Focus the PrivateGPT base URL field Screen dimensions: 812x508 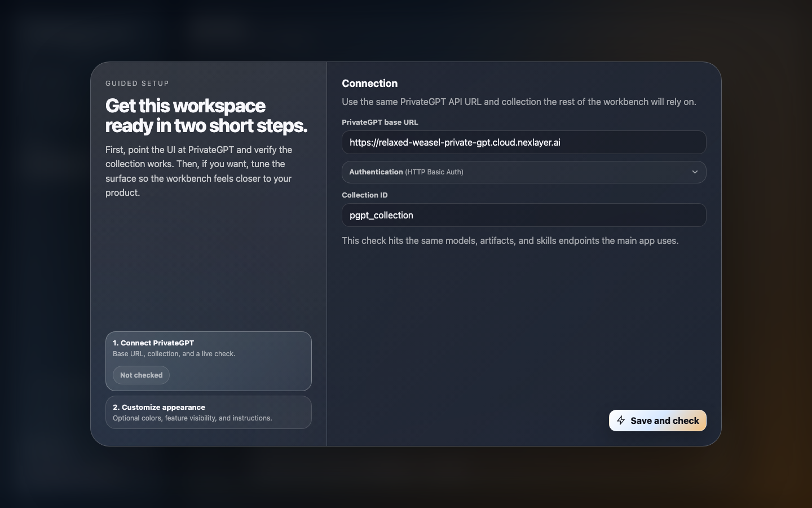[524, 142]
